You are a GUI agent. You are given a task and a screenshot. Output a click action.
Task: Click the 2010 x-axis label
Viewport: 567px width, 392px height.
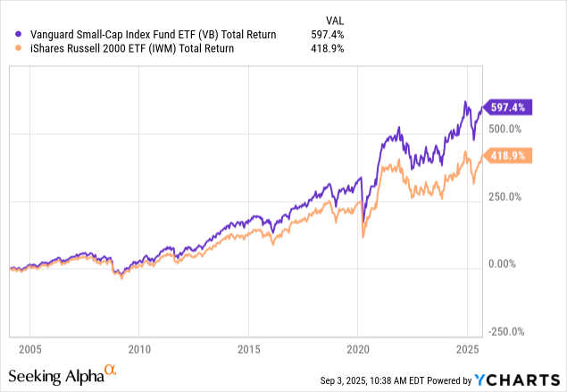pyautogui.click(x=138, y=346)
